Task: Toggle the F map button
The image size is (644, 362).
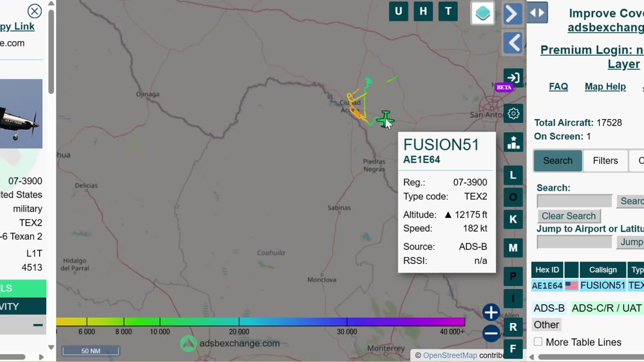Action: pyautogui.click(x=513, y=349)
